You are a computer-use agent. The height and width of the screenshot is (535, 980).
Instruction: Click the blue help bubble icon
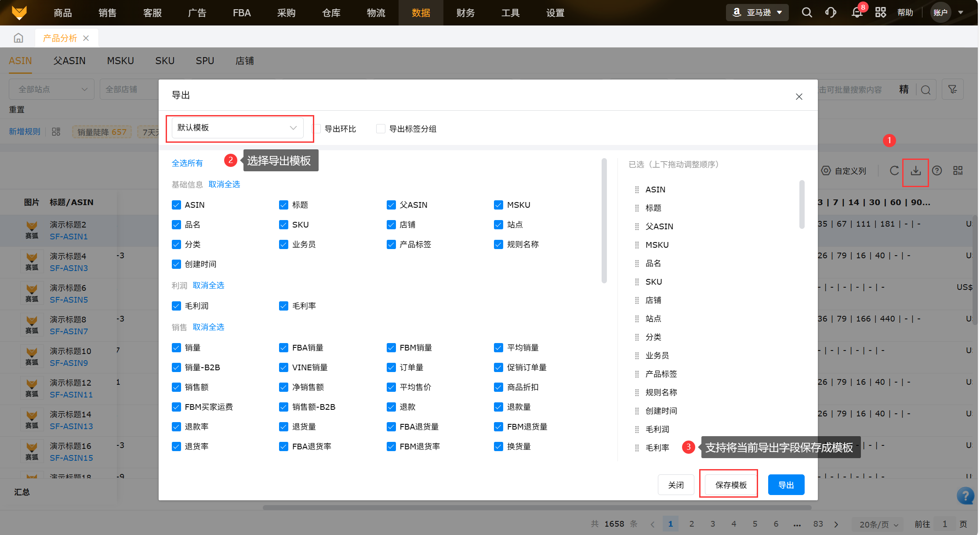(965, 496)
